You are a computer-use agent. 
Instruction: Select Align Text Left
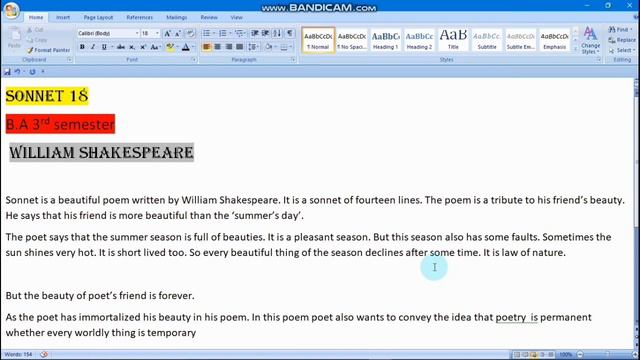[x=207, y=47]
